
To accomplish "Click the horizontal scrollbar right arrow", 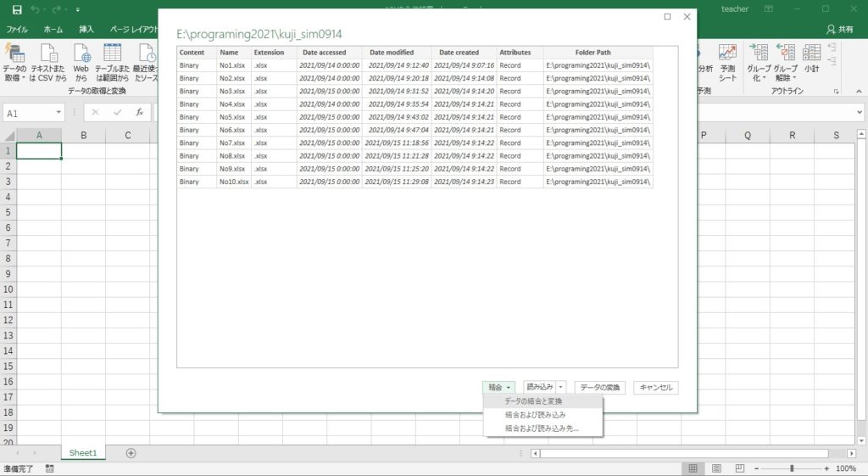I will pyautogui.click(x=851, y=453).
